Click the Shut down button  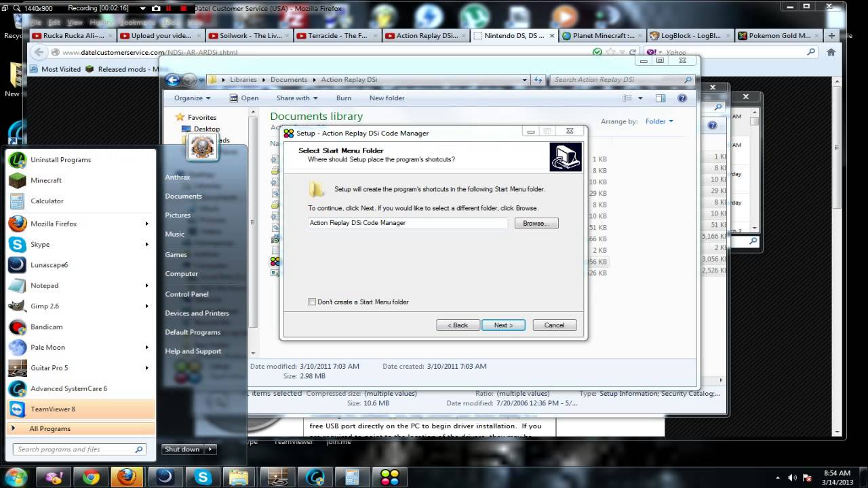(182, 449)
